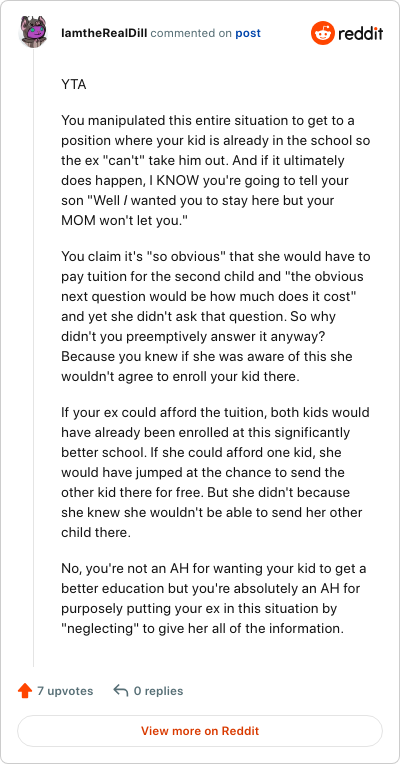The width and height of the screenshot is (400, 764).
Task: Open "View more on Reddit" button
Action: click(200, 731)
